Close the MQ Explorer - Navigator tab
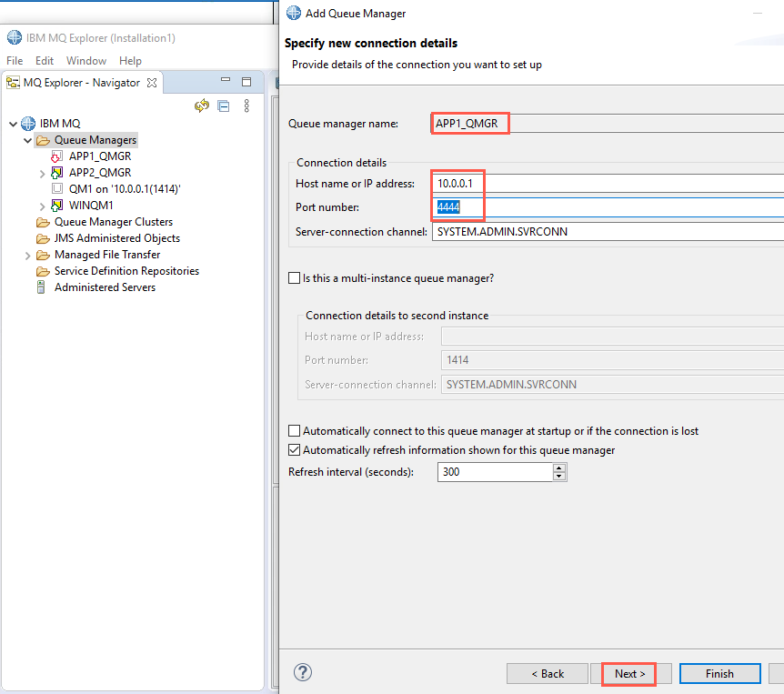Image resolution: width=784 pixels, height=694 pixels. coord(152,83)
